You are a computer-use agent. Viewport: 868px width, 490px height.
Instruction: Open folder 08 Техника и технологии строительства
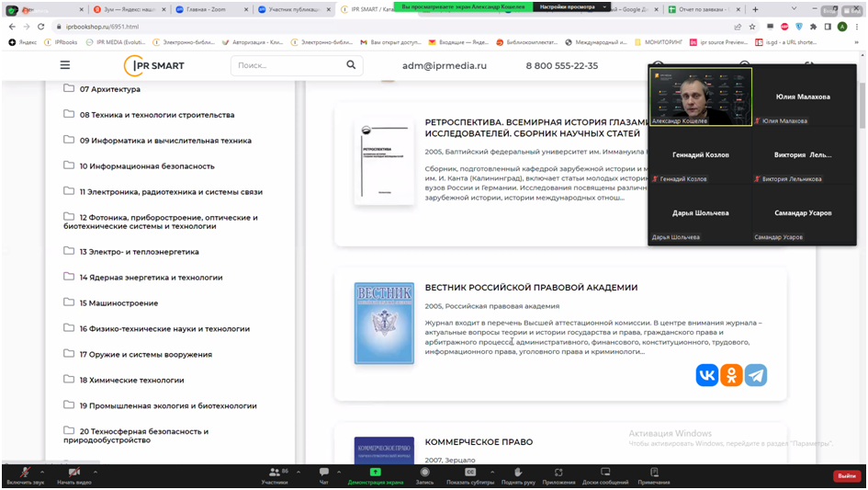(x=150, y=115)
